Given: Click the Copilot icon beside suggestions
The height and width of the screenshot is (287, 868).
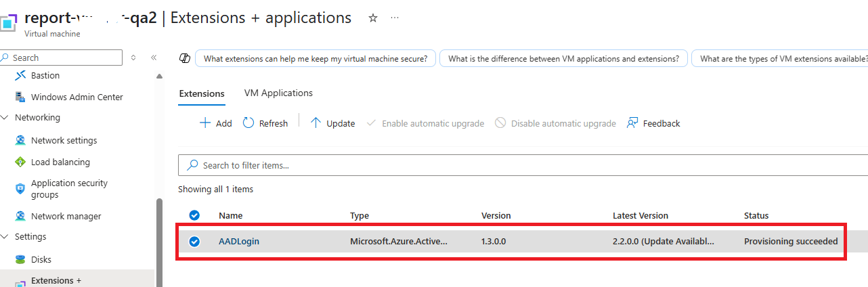Looking at the screenshot, I should 183,58.
